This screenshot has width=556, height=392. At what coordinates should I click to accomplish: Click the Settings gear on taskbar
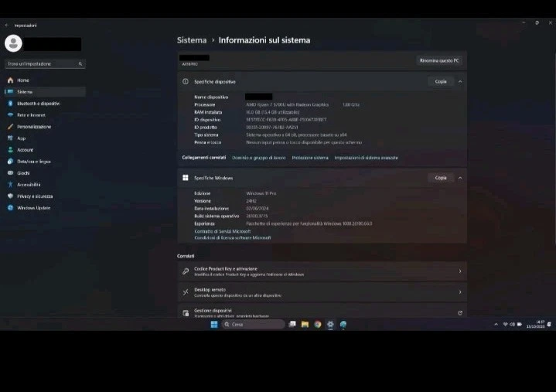[x=330, y=324]
